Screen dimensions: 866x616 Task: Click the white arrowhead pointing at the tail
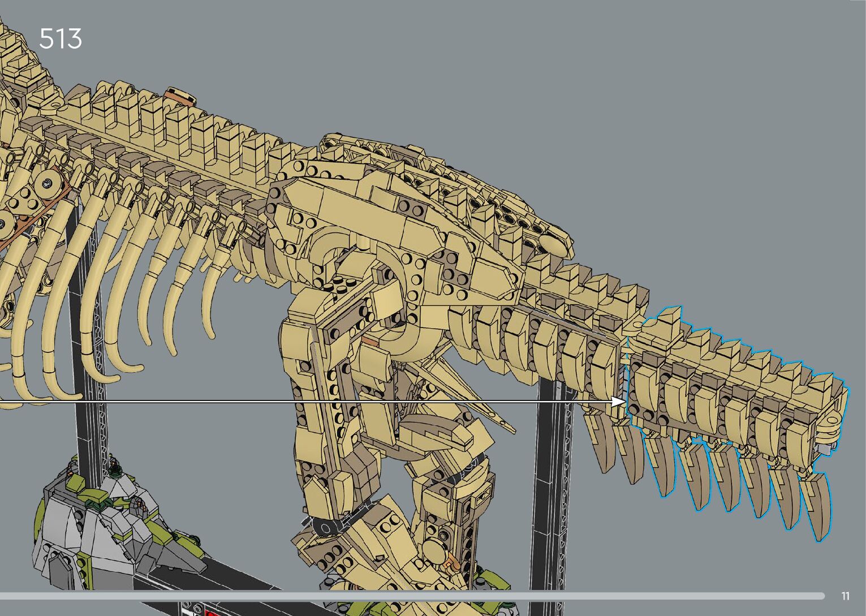point(618,401)
